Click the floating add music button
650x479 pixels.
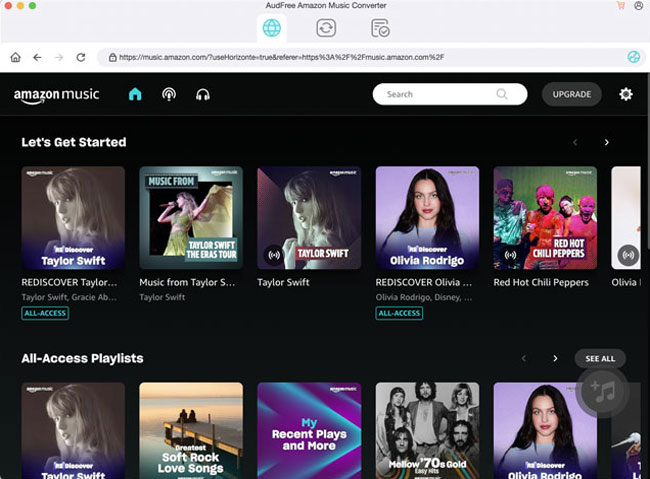click(x=602, y=391)
